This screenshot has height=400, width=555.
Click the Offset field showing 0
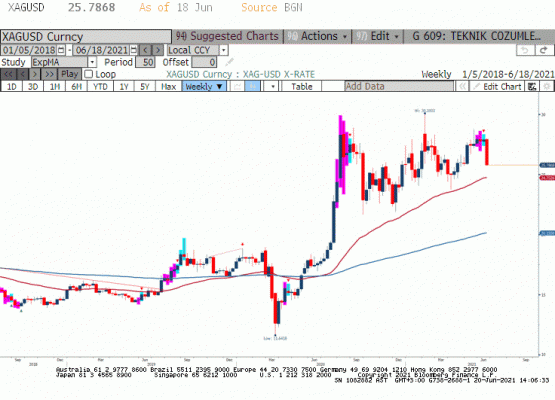coord(204,62)
